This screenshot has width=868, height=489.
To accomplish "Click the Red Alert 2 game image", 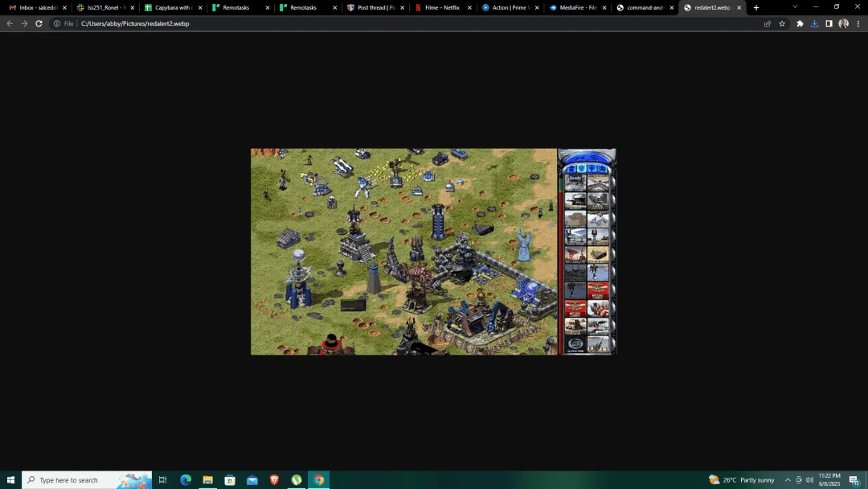I will 433,252.
